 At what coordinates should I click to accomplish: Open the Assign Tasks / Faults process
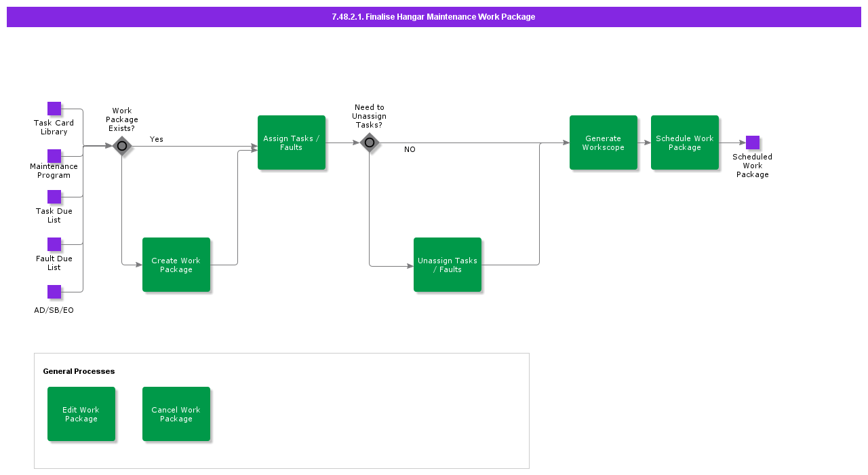pyautogui.click(x=292, y=142)
